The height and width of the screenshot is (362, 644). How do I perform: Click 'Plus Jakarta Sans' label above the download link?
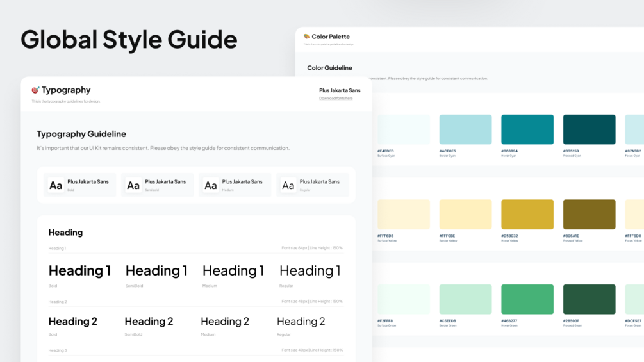(x=340, y=90)
